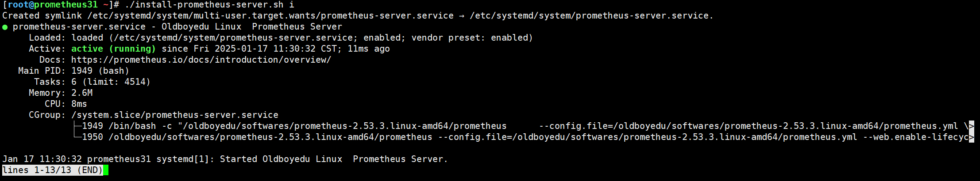Click the 'lines 1-13/13 (END)' pager indicator
Screen dimensions: 980x181
[53, 170]
